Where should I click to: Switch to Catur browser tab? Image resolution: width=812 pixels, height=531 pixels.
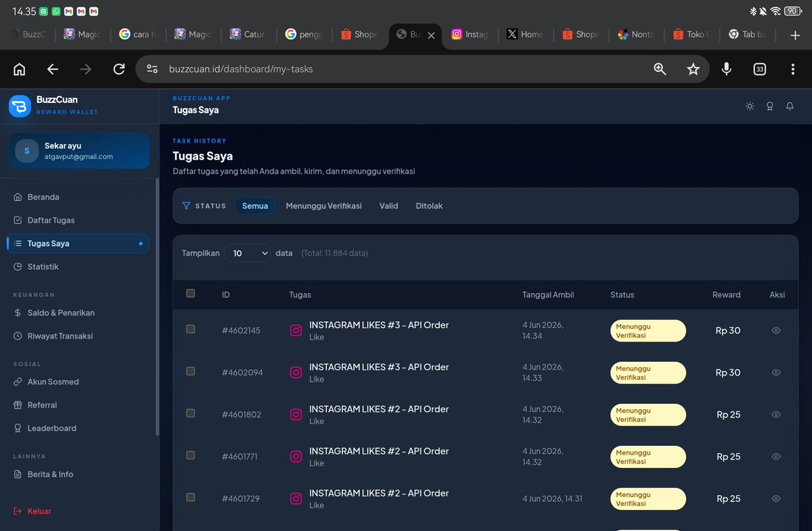pyautogui.click(x=249, y=34)
